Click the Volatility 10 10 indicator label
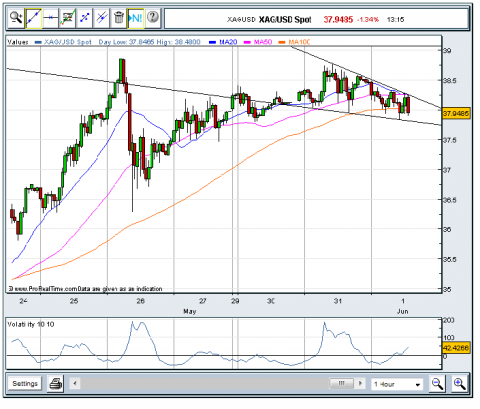 pos(31,324)
